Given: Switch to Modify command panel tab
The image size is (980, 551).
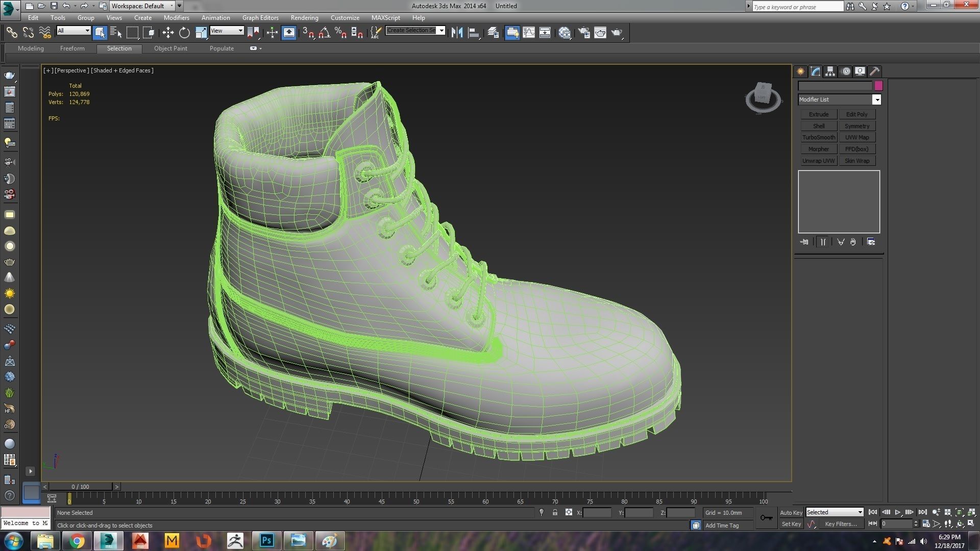Looking at the screenshot, I should click(816, 71).
